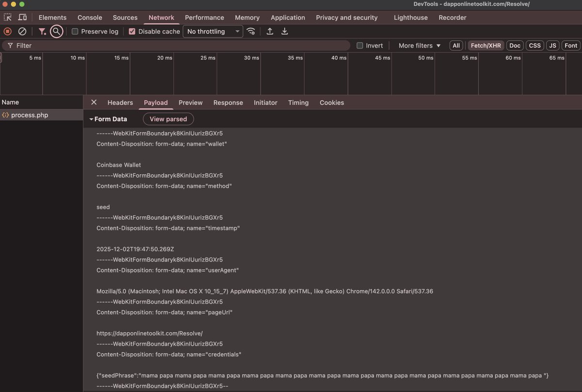Open the Application panel
The image size is (582, 392).
[288, 17]
